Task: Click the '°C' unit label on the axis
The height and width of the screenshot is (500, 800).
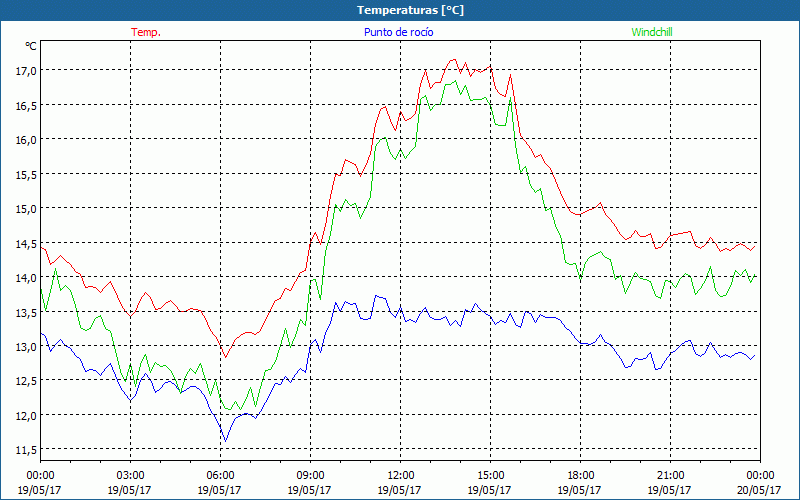Action: pos(31,46)
